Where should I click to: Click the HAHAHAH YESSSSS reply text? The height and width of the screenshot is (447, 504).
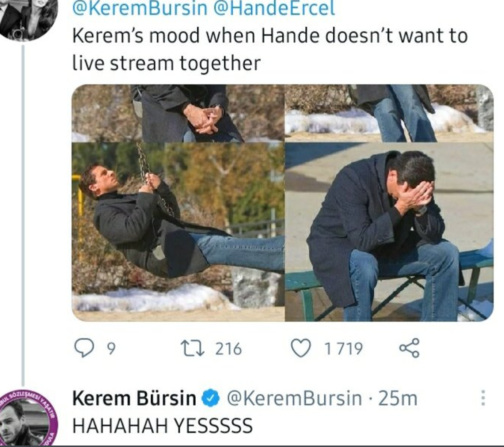163,426
